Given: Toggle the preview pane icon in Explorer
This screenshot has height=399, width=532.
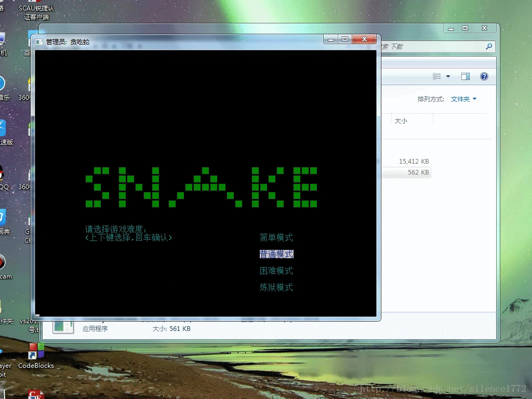Looking at the screenshot, I should [x=465, y=76].
